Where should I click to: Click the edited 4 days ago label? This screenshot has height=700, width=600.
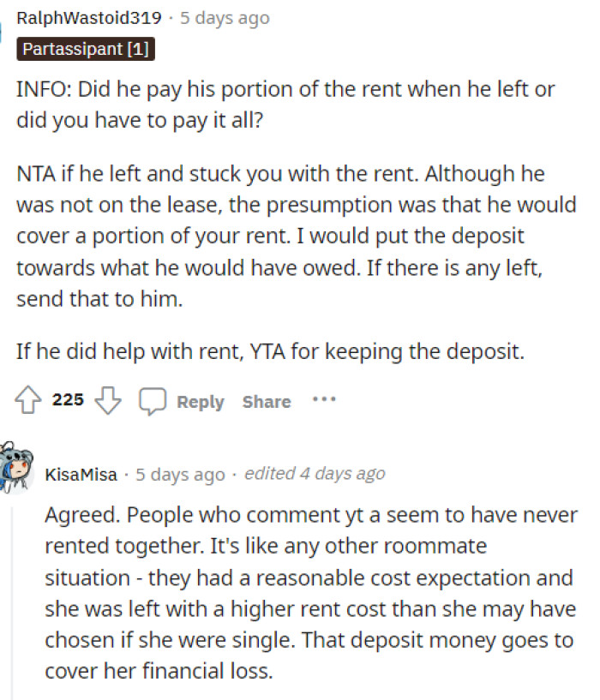click(315, 473)
